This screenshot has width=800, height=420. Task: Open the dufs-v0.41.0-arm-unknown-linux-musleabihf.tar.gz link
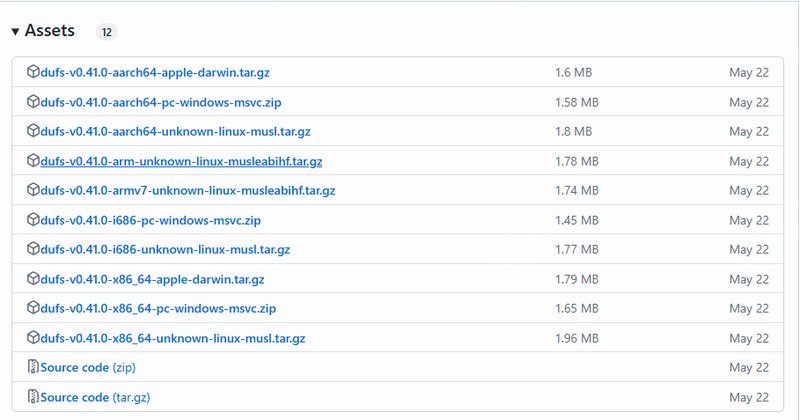181,161
